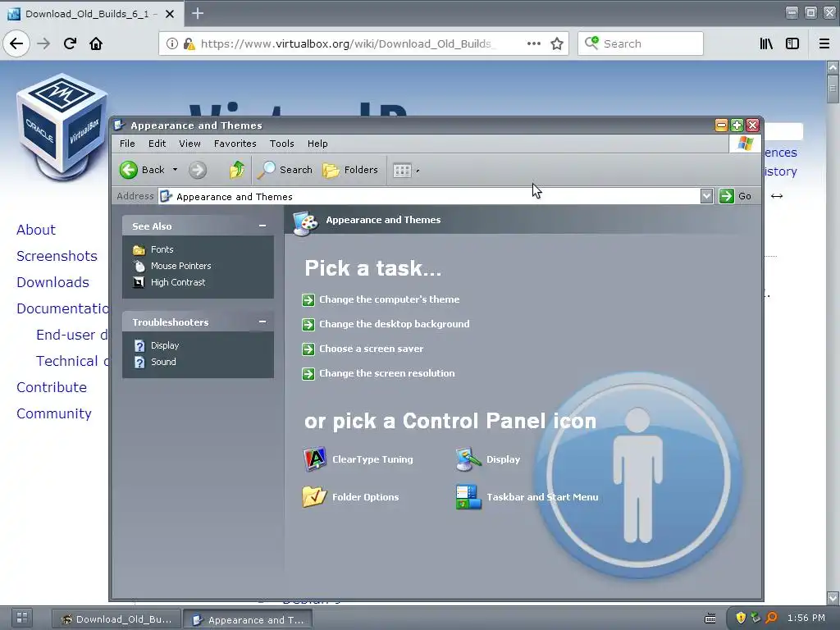Open the ClearType Tuning control panel icon

click(358, 459)
